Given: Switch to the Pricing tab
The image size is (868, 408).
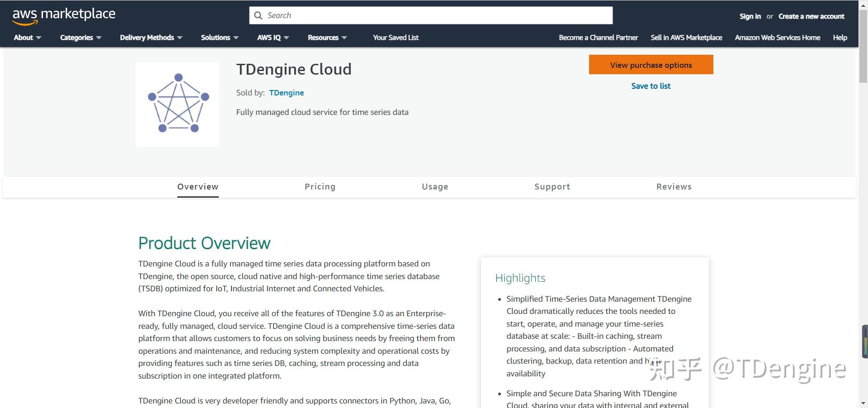Looking at the screenshot, I should [x=320, y=187].
